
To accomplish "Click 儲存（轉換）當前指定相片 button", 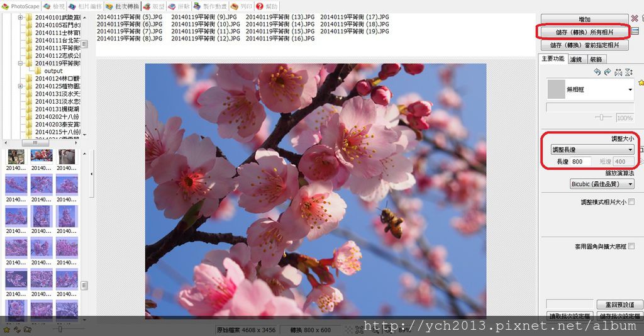I will [584, 45].
